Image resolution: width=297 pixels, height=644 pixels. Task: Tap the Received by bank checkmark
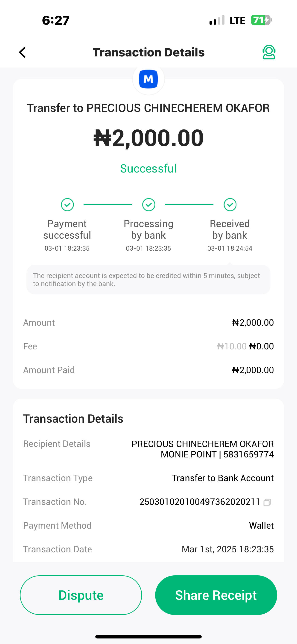point(230,205)
